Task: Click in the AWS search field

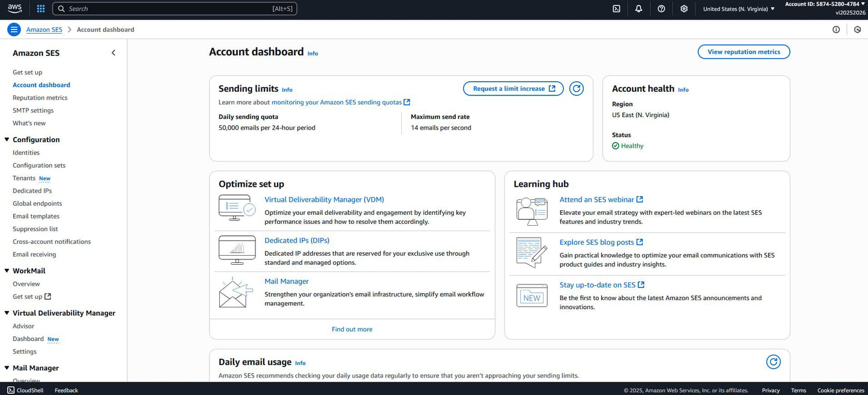Action: click(x=175, y=8)
